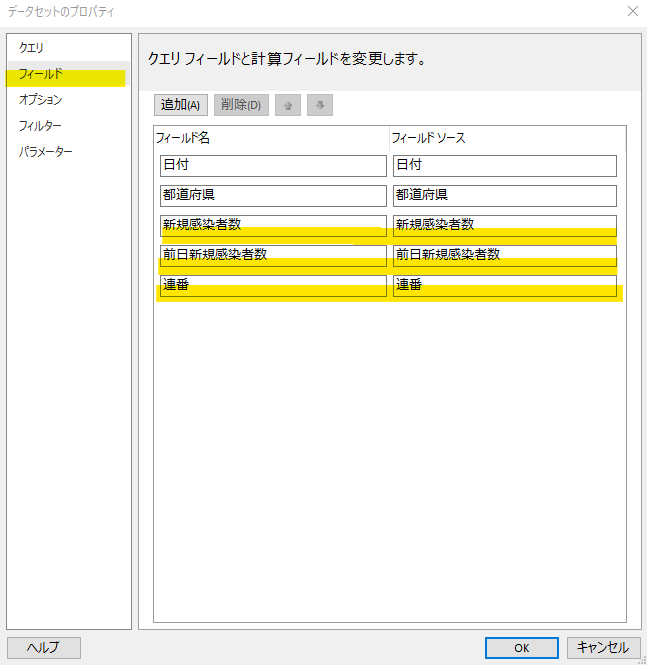Select the フィールド page
The image size is (647, 665).
click(x=41, y=74)
